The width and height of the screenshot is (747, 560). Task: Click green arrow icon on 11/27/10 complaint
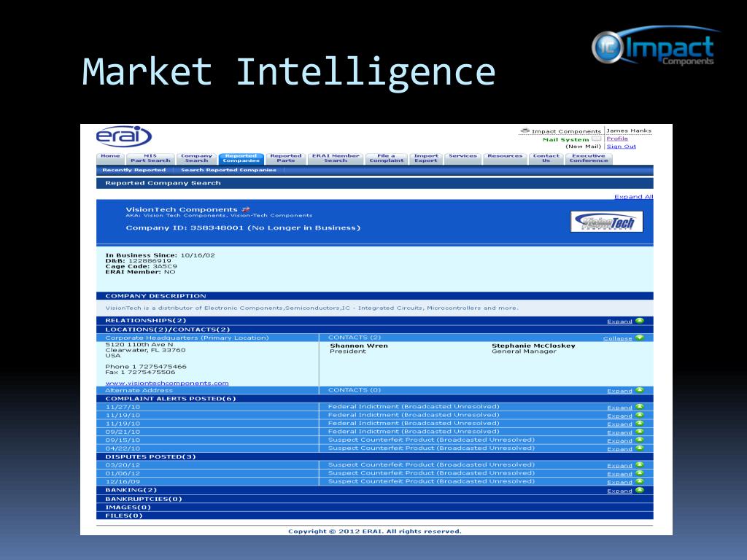click(639, 407)
